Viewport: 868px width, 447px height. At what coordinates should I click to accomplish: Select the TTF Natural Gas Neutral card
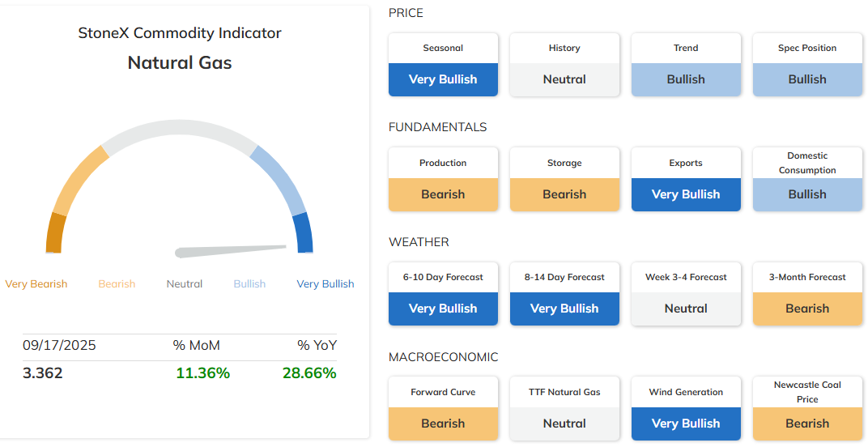pyautogui.click(x=564, y=408)
